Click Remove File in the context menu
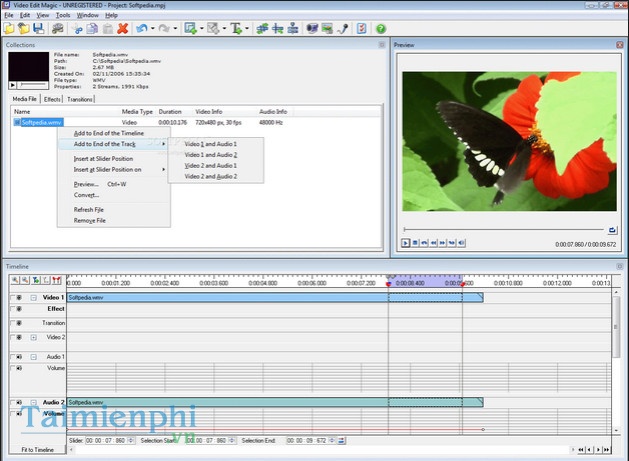The image size is (629, 461). (114, 220)
